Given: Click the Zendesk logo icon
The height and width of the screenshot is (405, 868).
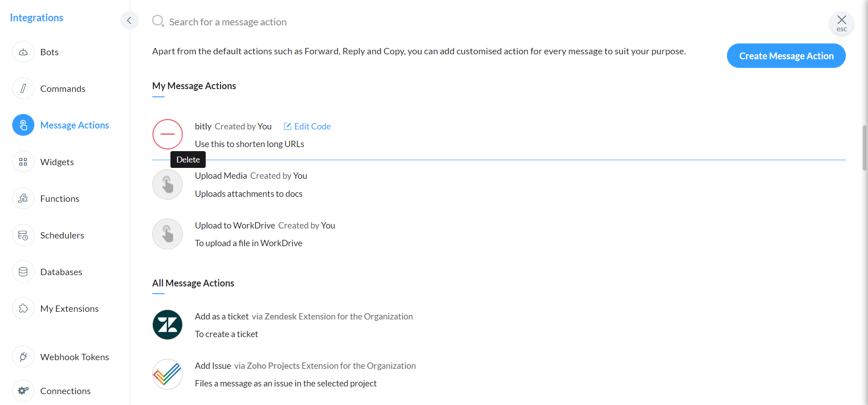Looking at the screenshot, I should [x=168, y=325].
